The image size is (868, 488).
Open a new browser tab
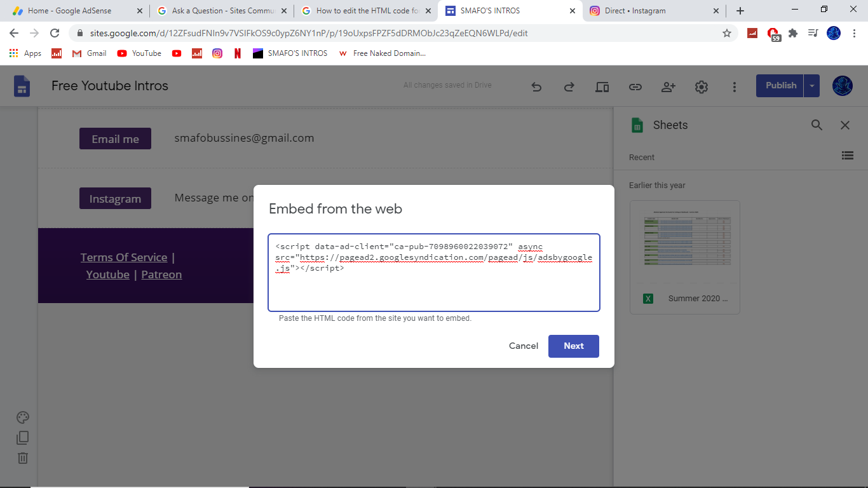coord(740,11)
